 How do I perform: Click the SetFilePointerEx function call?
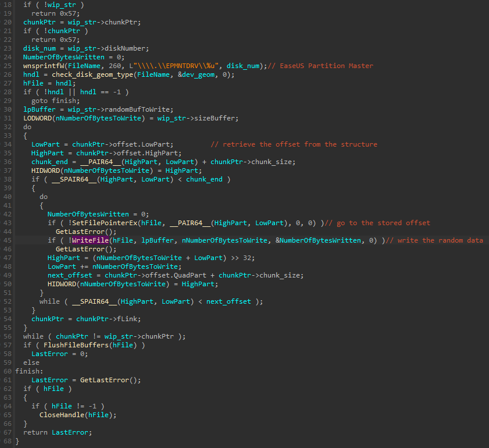pyautogui.click(x=105, y=223)
